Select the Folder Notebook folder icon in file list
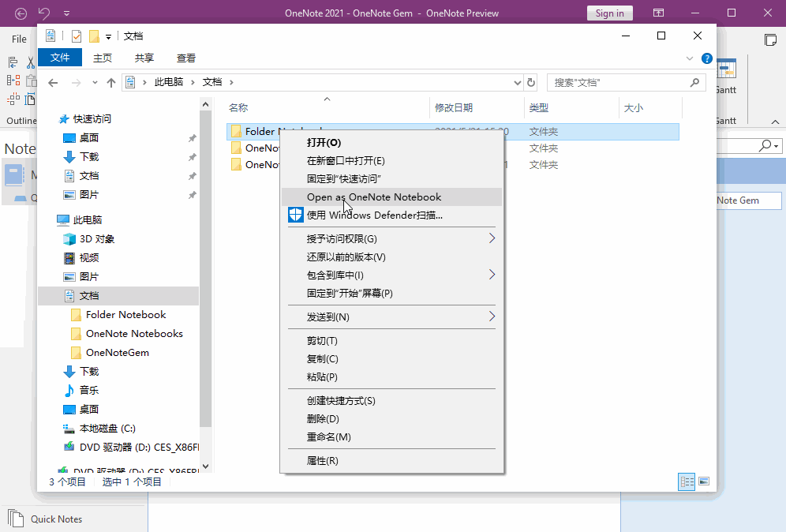The height and width of the screenshot is (532, 786). pyautogui.click(x=236, y=131)
